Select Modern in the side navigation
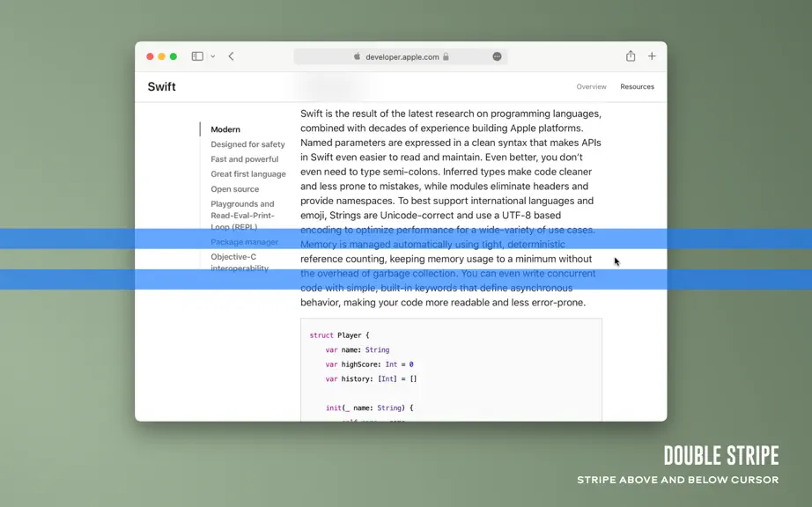Screen dimensions: 812x507 tap(225, 129)
